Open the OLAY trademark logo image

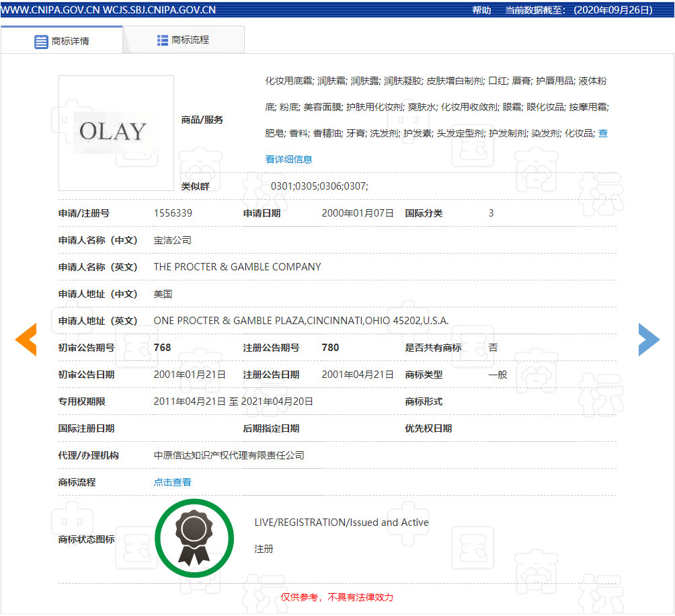coord(116,132)
